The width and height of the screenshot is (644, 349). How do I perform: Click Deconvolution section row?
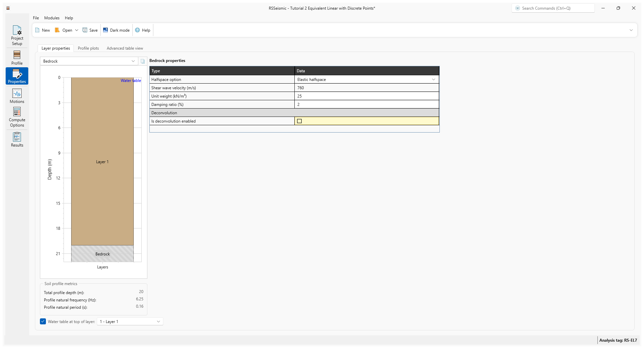294,113
